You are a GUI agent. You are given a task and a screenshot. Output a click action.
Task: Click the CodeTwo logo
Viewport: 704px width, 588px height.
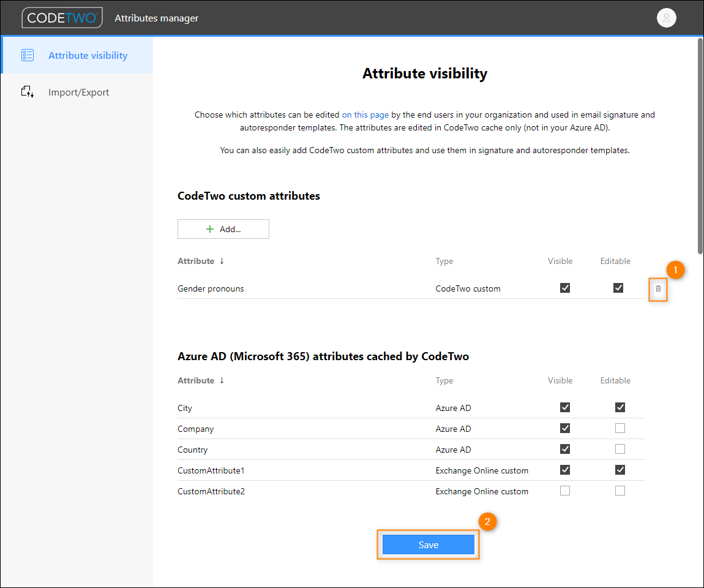62,18
